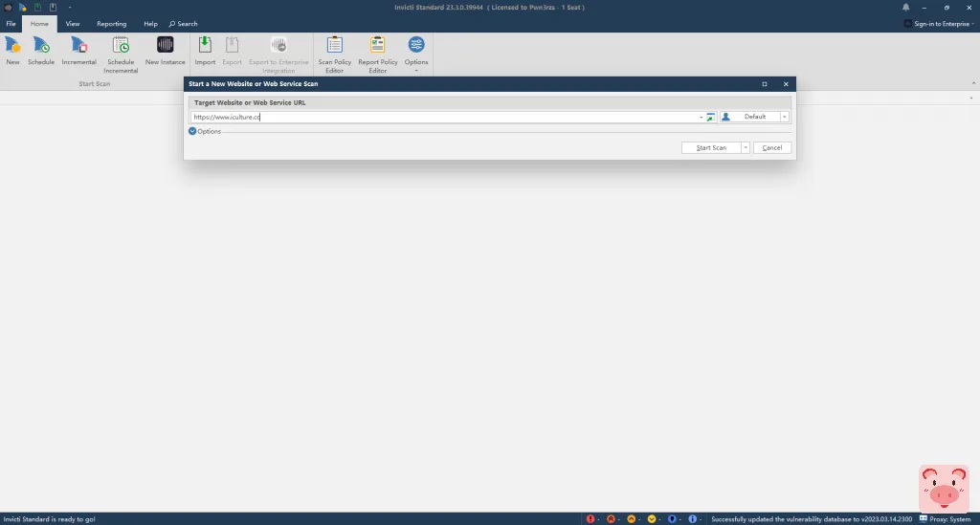Viewport: 980px width, 525px height.
Task: Click the information blue 'i' status icon
Action: (x=693, y=518)
